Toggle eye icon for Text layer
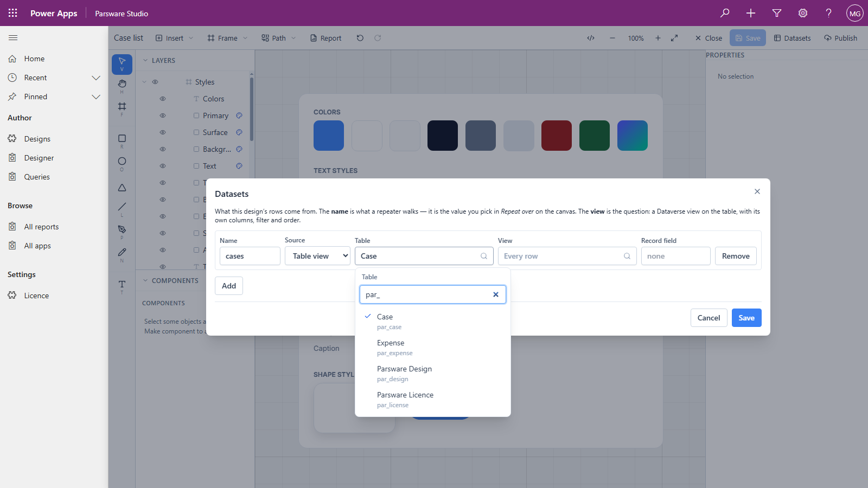Viewport: 868px width, 488px height. point(163,166)
